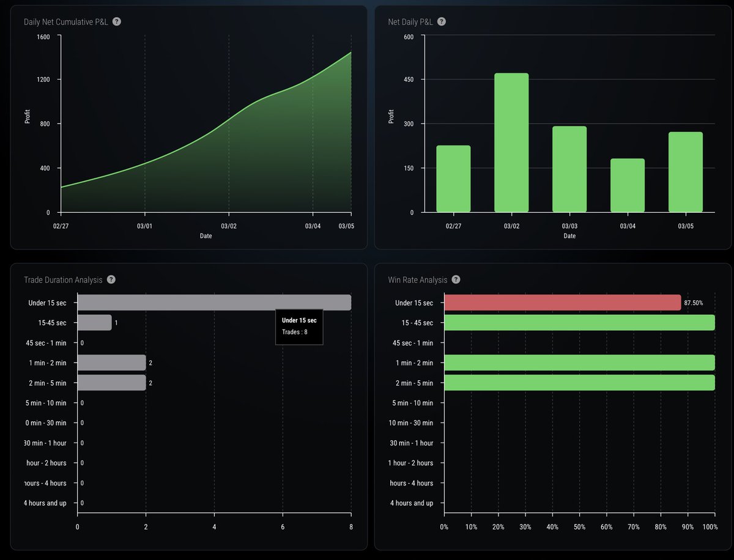Viewport: 734px width, 560px height.
Task: Click the 15-45 sec trade duration bar
Action: (95, 323)
